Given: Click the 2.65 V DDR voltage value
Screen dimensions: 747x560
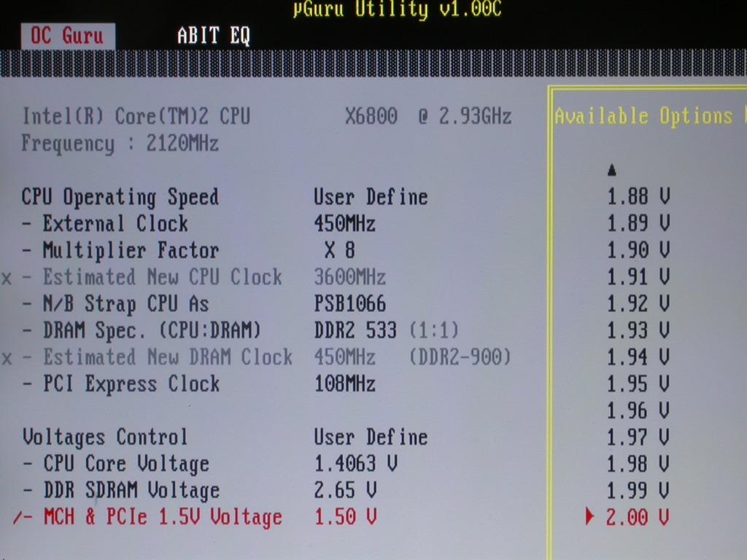Looking at the screenshot, I should click(x=345, y=491).
